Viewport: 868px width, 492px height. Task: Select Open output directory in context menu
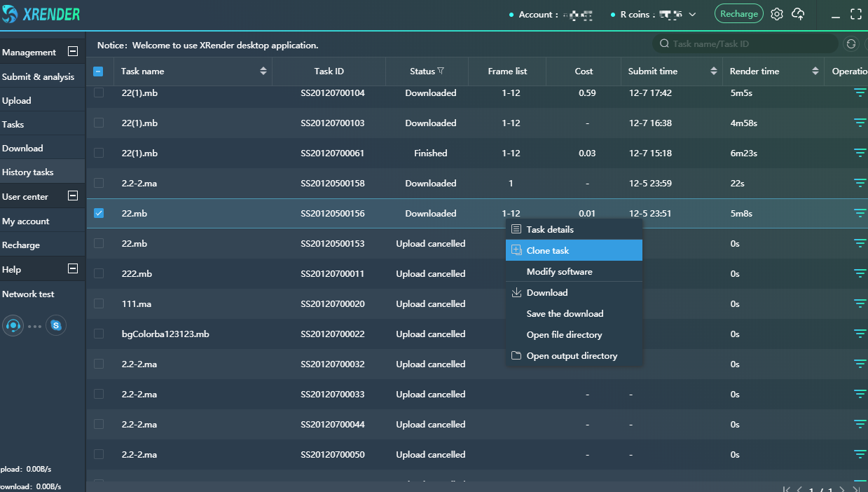point(572,355)
